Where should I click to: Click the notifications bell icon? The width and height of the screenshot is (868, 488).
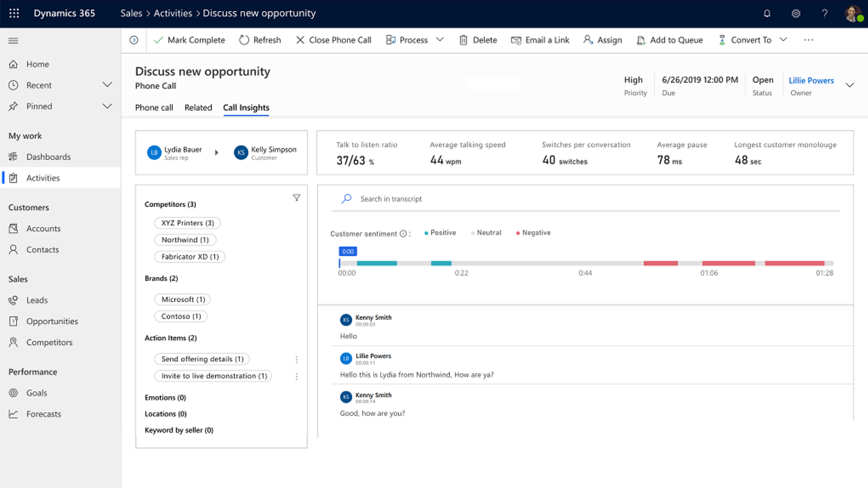pyautogui.click(x=767, y=14)
